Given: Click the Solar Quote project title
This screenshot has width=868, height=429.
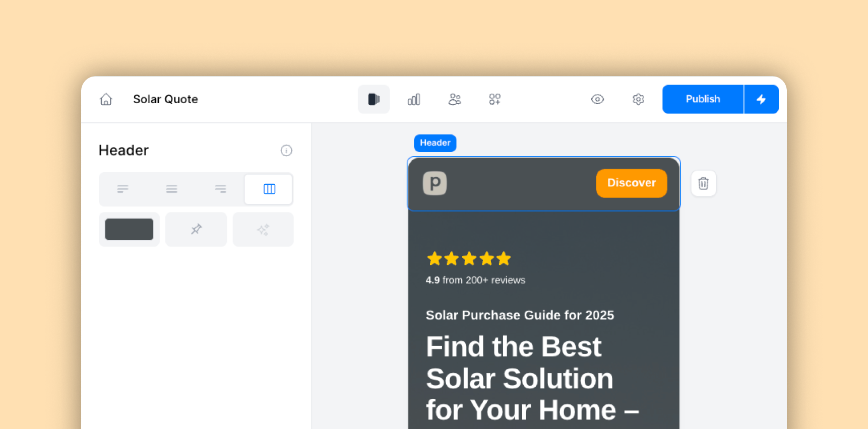Looking at the screenshot, I should coord(165,99).
